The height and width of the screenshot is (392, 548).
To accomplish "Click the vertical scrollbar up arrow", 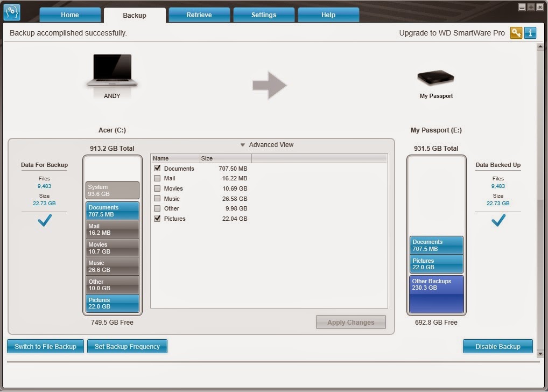I will tap(540, 46).
